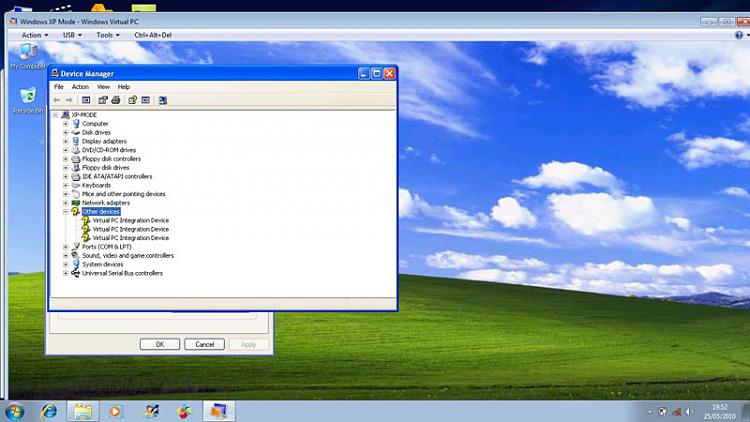Click the Help question-mark toolbar icon
750x422 pixels.
click(x=132, y=100)
